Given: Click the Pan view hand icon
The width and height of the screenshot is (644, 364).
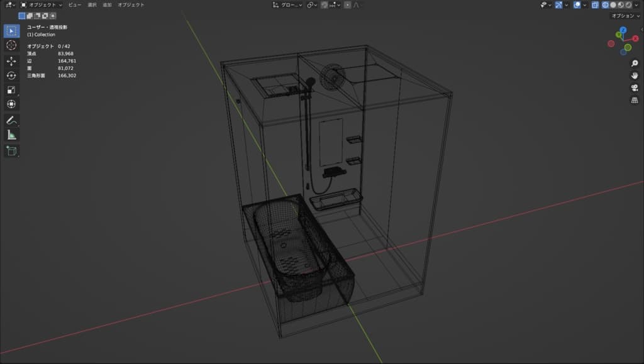Looking at the screenshot, I should pos(635,75).
